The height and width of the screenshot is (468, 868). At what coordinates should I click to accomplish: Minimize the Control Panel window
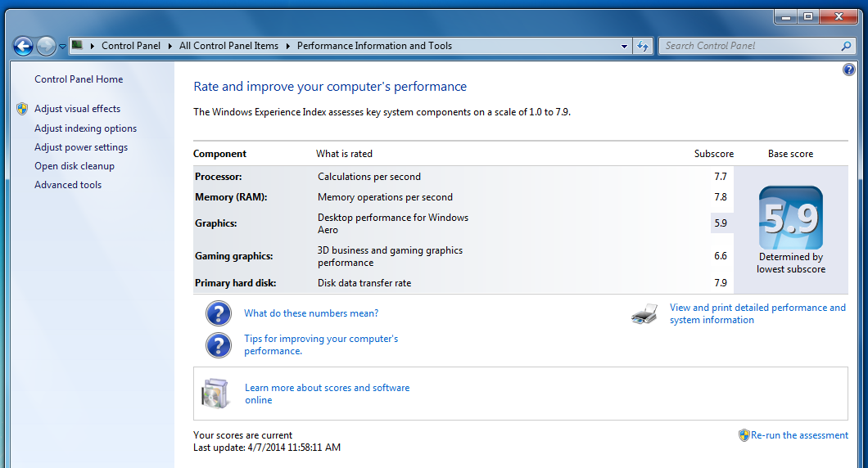tap(785, 16)
